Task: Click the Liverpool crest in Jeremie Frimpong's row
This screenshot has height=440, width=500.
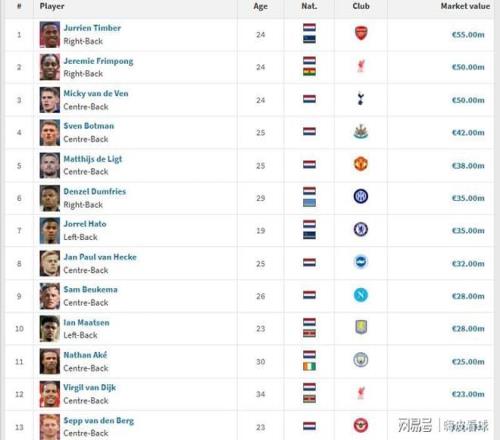Action: coord(361,66)
